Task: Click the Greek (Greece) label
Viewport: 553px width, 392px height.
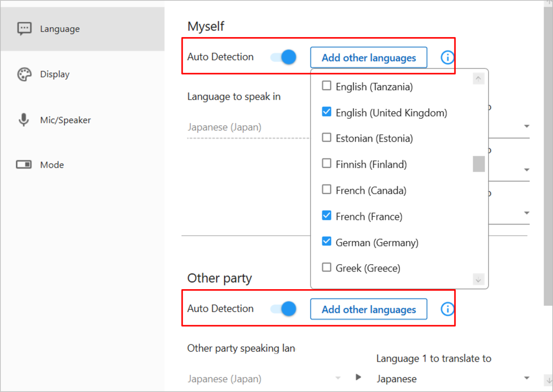Action: 368,268
